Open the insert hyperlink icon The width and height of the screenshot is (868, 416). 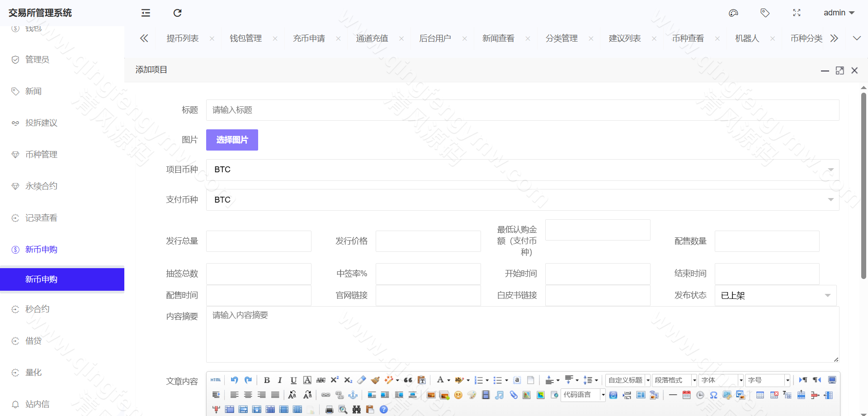point(326,395)
